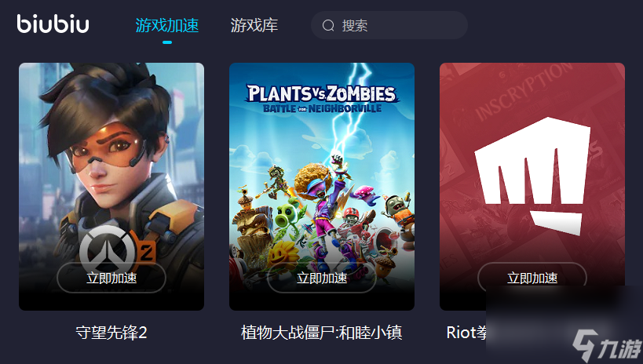Click the Plants vs Zombies title logo
Viewport: 643px width, 364px height.
click(x=322, y=98)
